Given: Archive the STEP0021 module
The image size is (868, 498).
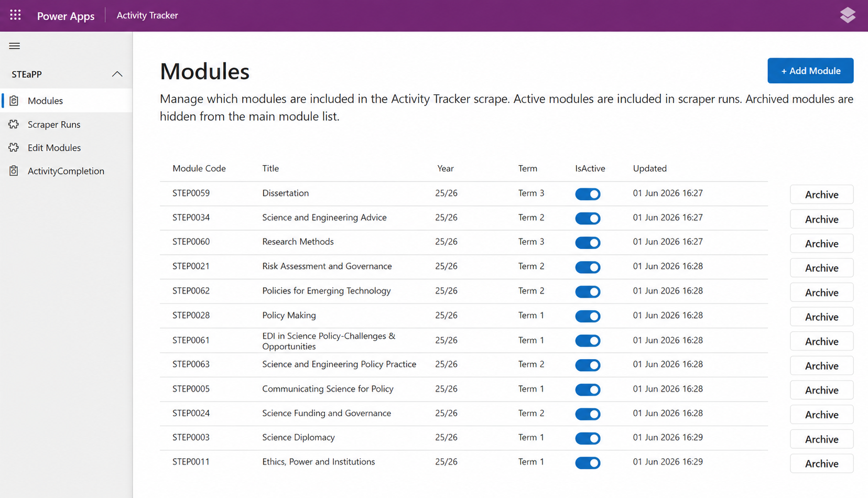Looking at the screenshot, I should coord(821,268).
